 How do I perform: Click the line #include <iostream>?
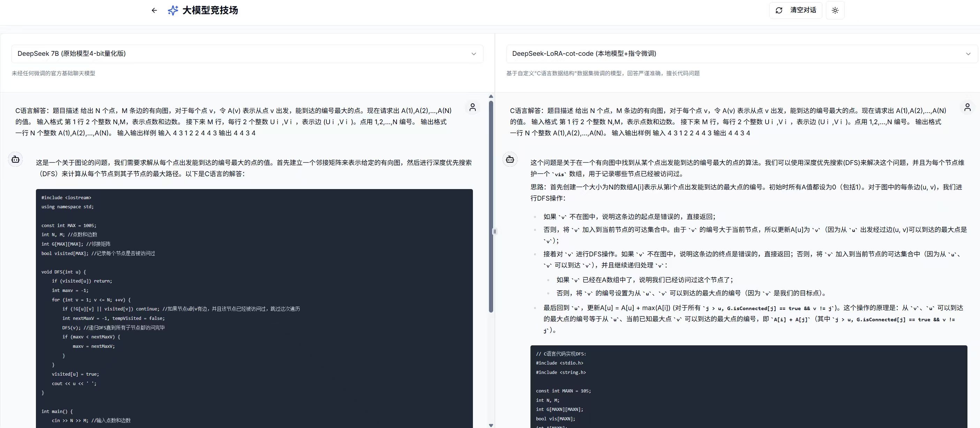pos(66,197)
